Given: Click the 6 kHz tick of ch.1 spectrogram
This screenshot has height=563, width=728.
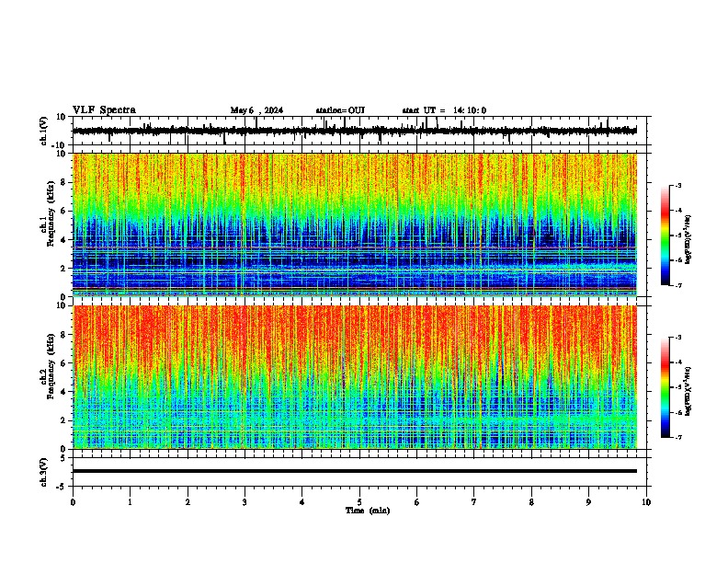Looking at the screenshot, I should 63,211.
